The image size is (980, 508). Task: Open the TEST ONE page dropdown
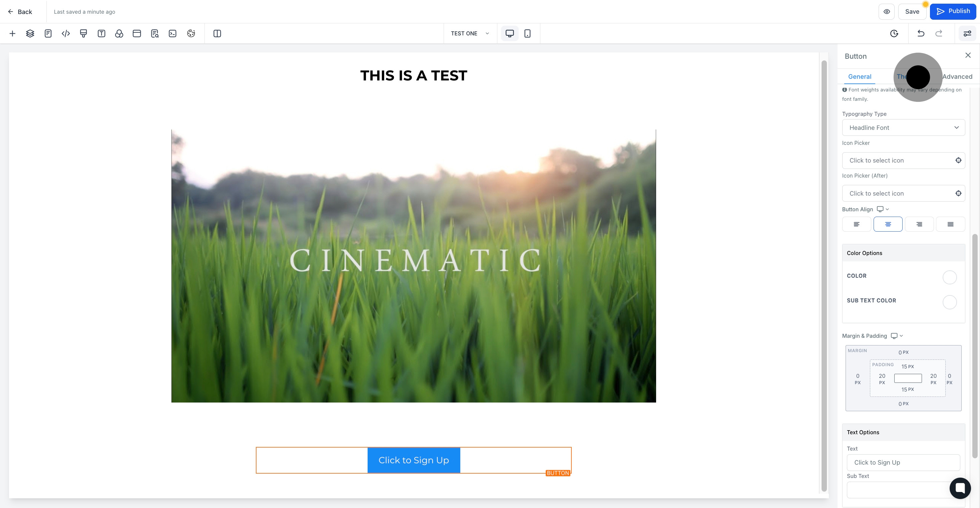pos(470,33)
